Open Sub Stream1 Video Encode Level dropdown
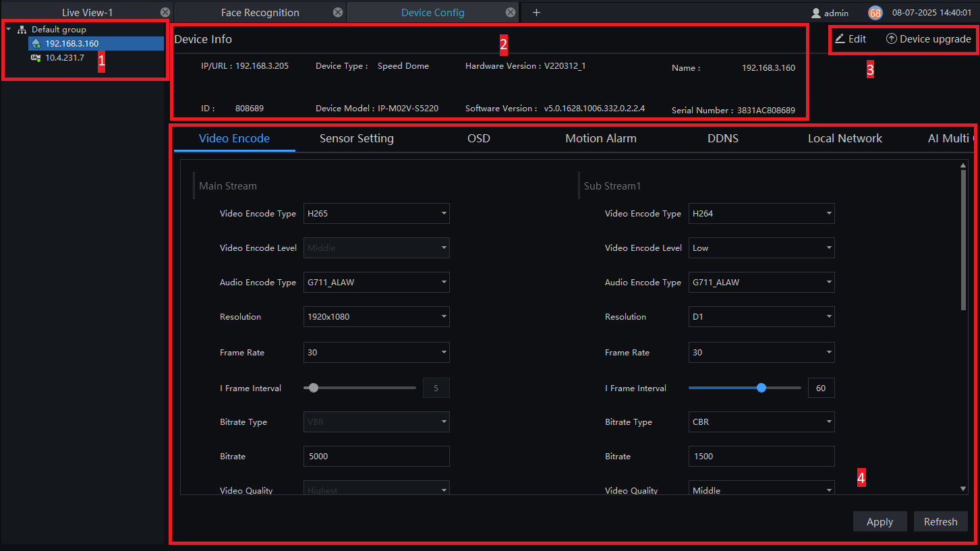This screenshot has width=980, height=551. click(x=761, y=248)
